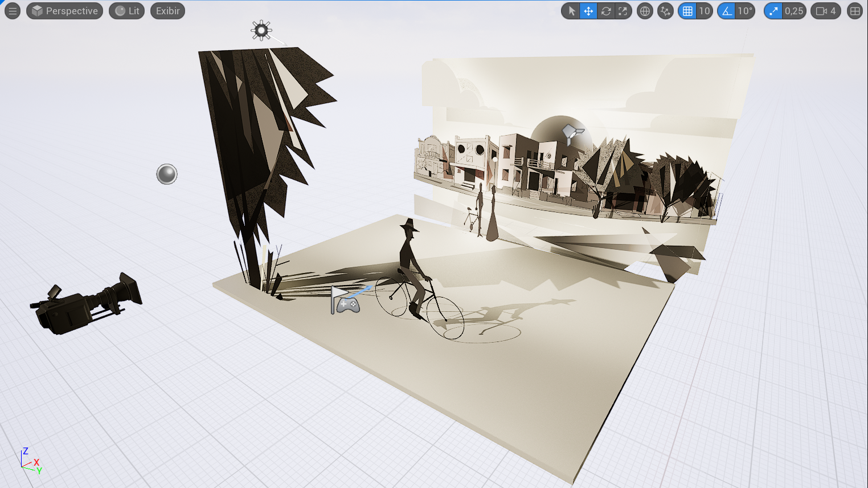Viewport: 868px width, 488px height.
Task: Open scale snap 0,25 value dropdown
Action: click(794, 11)
